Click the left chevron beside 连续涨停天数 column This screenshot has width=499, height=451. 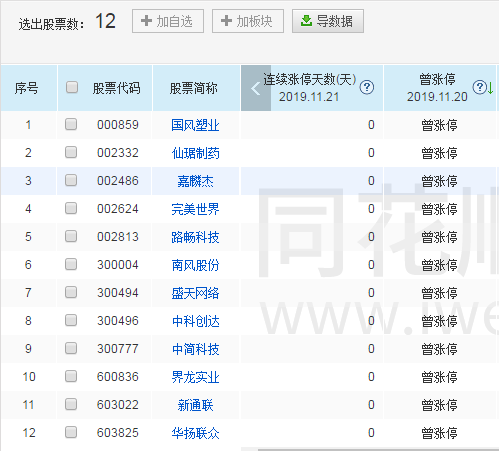(x=256, y=88)
